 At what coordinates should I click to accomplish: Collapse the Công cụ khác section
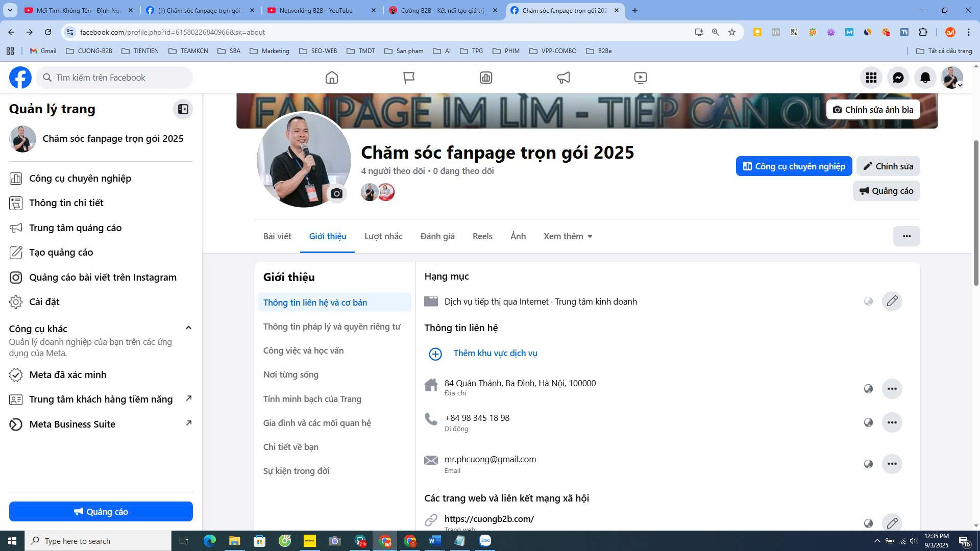pyautogui.click(x=188, y=328)
